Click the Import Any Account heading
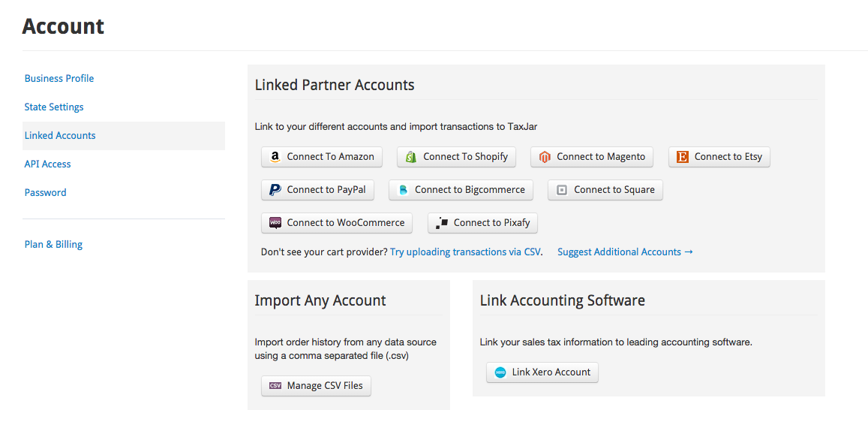This screenshot has width=868, height=422. pyautogui.click(x=320, y=300)
